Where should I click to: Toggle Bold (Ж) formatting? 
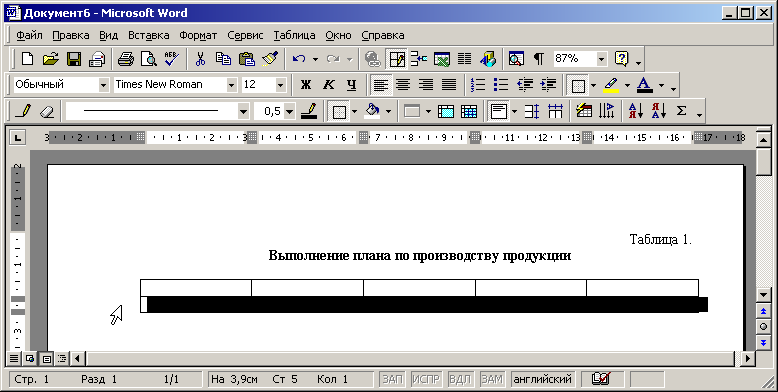[306, 85]
